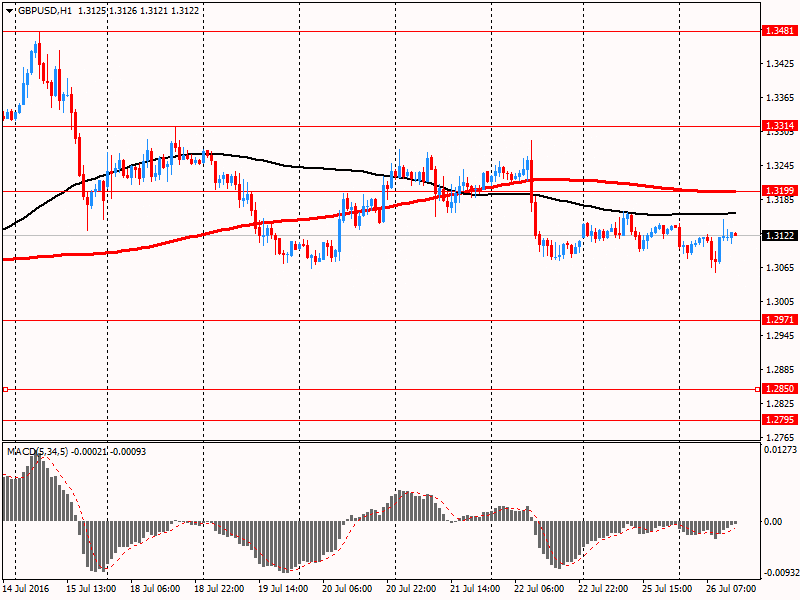Select the 1.2945 price scale value
The image size is (800, 600).
780,336
